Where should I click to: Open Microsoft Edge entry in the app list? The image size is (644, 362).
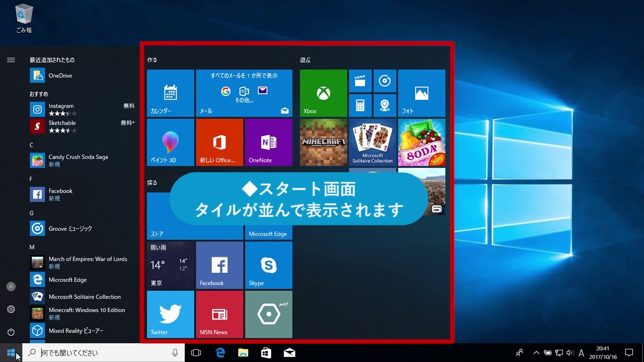82,280
